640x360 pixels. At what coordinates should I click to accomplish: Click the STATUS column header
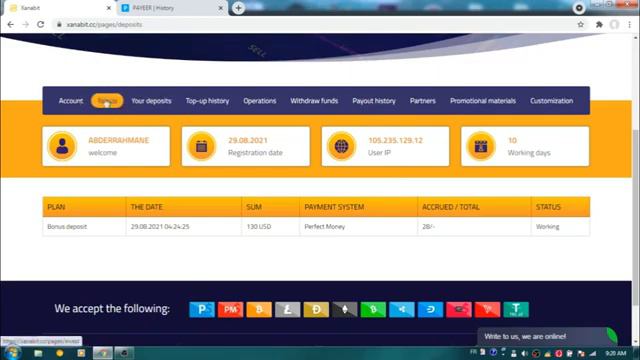coord(560,207)
